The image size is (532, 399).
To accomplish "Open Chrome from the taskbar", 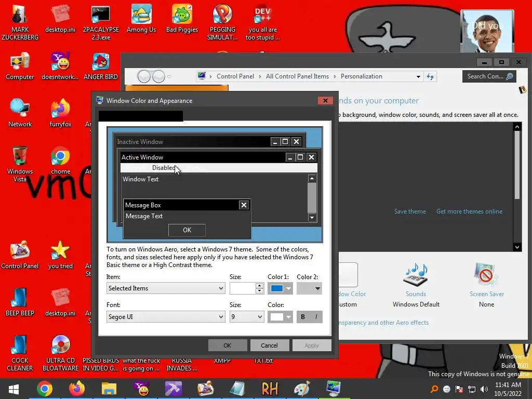I will tap(45, 389).
